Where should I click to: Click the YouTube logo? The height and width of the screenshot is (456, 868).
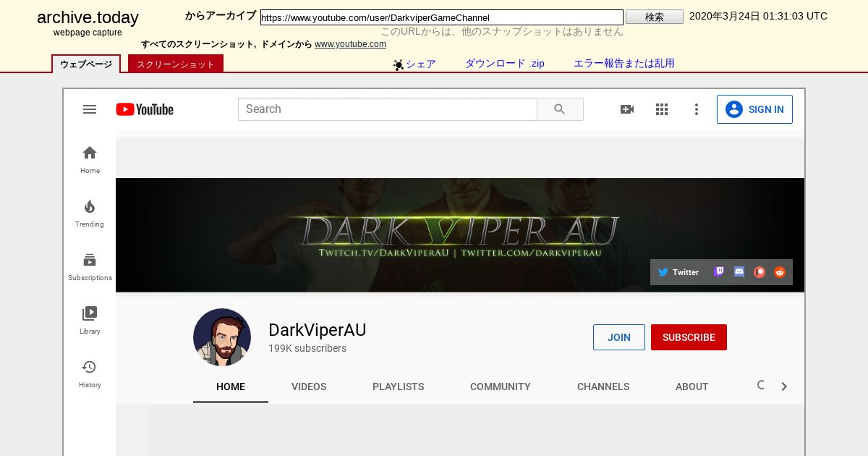(145, 109)
